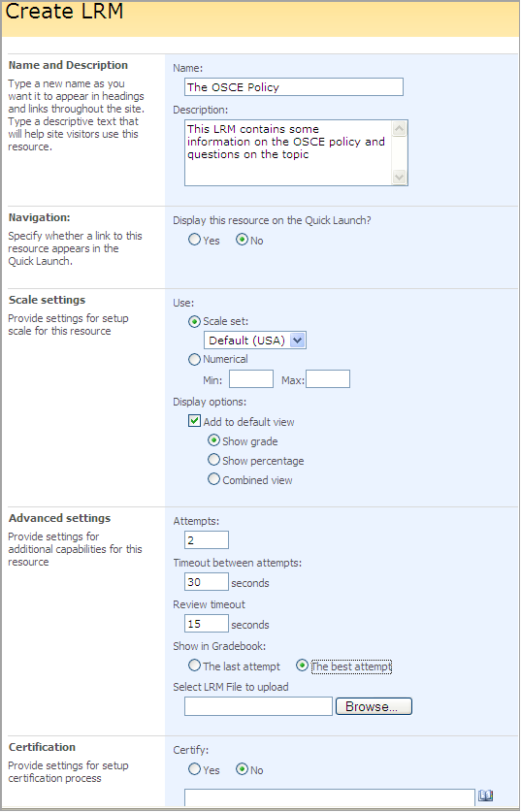Click the description box scroll up arrow
Viewport: 521px width, 812px height.
400,128
